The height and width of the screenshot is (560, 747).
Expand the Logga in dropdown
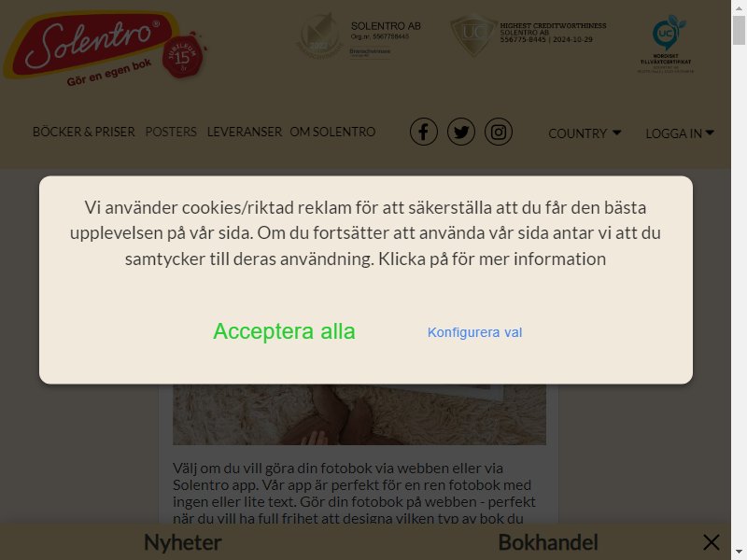tap(680, 133)
